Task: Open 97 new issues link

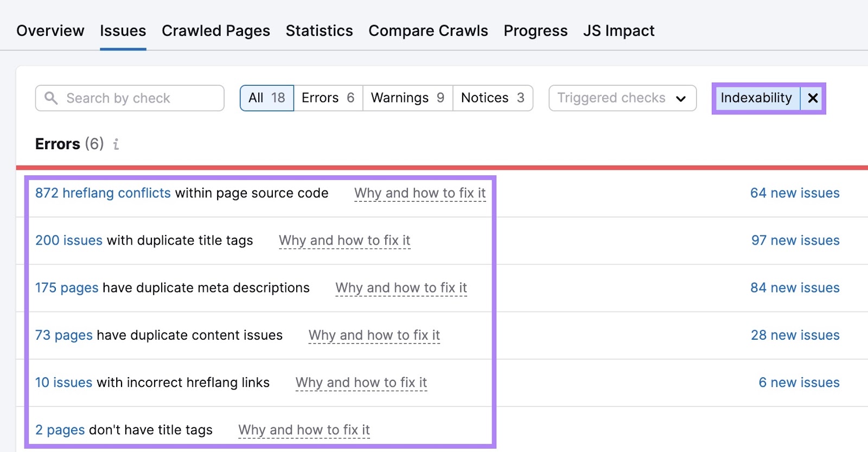Action: point(795,240)
